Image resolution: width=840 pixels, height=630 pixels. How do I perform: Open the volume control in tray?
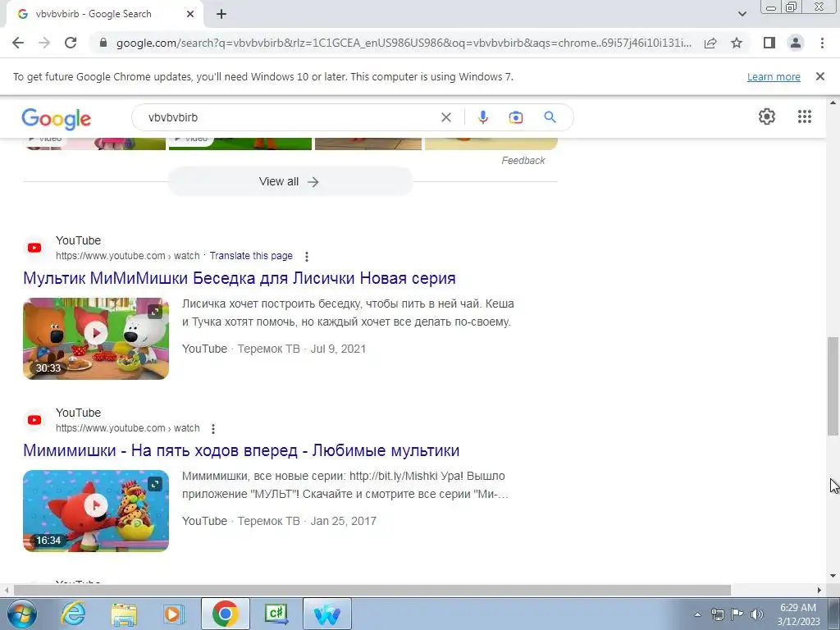pos(757,614)
